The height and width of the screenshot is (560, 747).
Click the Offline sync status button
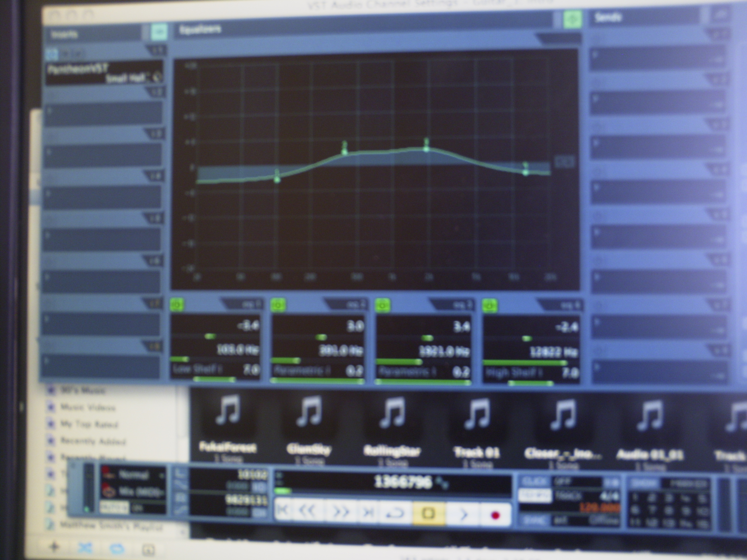tap(604, 521)
